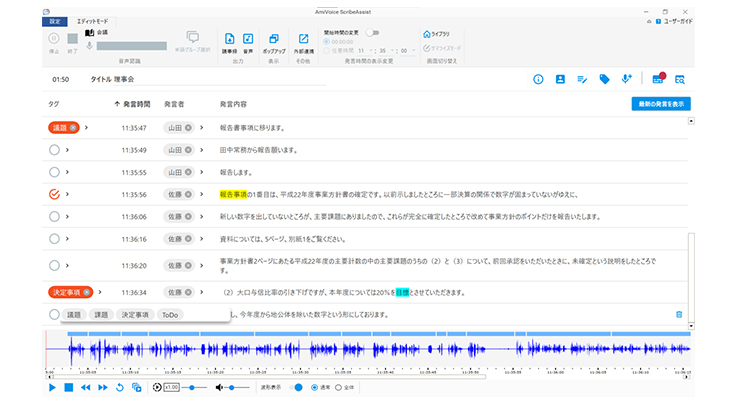This screenshot has height=403, width=750.
Task: Check the circle on the 11:35:49 row
Action: [x=54, y=150]
